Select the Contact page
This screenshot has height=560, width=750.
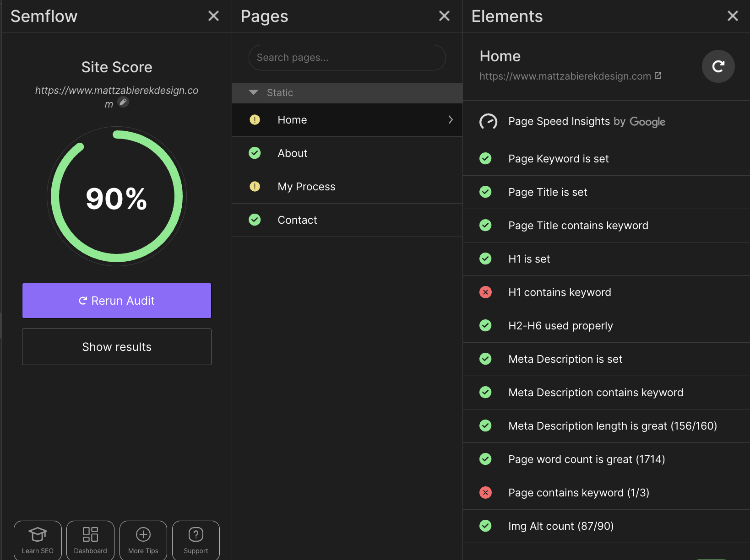point(347,220)
